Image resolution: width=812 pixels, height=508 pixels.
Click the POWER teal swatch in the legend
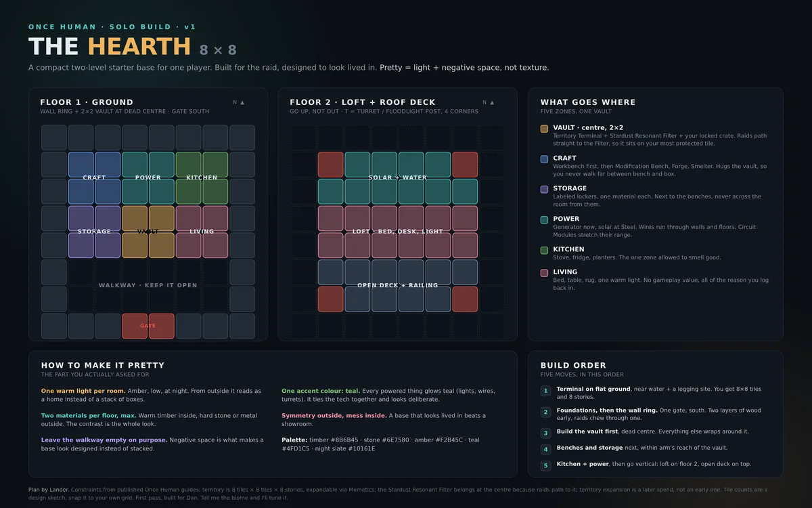tap(544, 220)
